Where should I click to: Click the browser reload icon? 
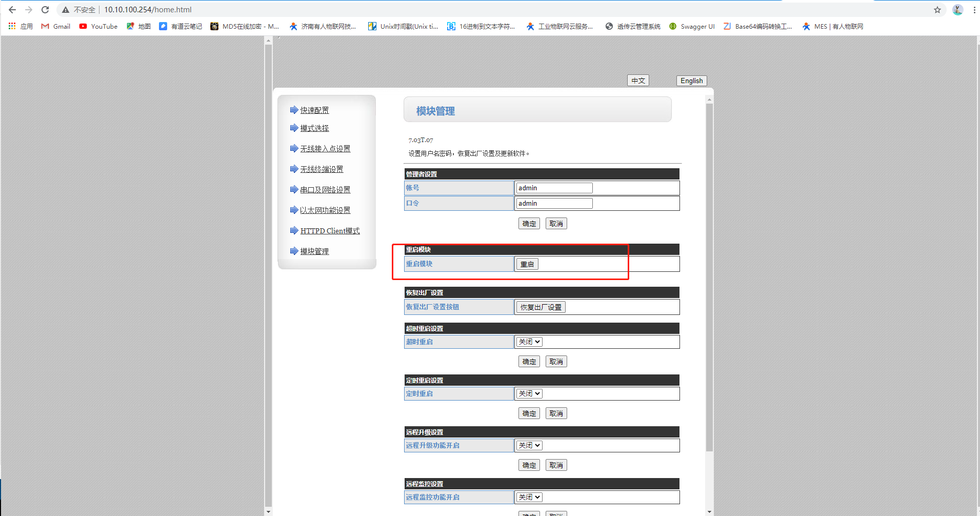pyautogui.click(x=45, y=10)
